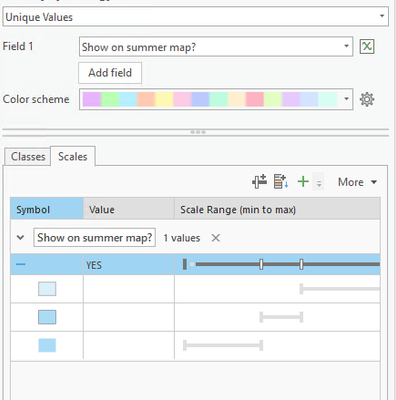Open color scheme options gear icon

(x=367, y=99)
